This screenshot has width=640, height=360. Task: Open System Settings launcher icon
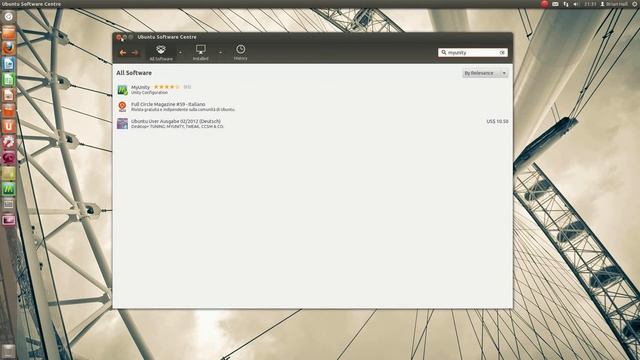point(9,142)
